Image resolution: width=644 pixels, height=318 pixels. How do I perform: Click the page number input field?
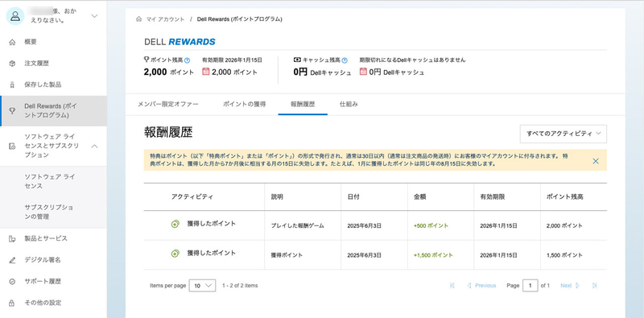(x=530, y=286)
